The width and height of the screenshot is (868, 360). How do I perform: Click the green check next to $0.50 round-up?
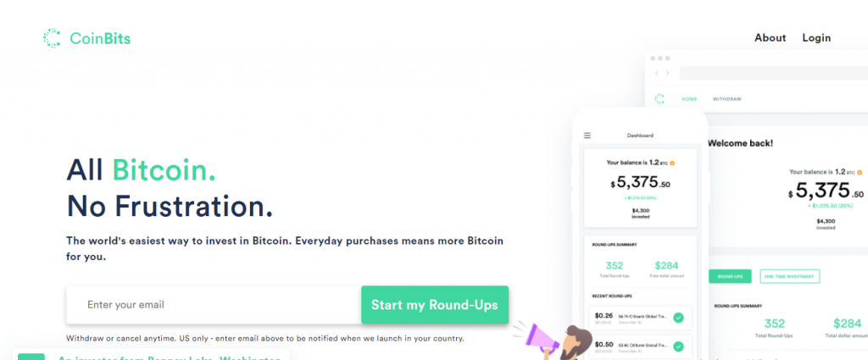(678, 346)
